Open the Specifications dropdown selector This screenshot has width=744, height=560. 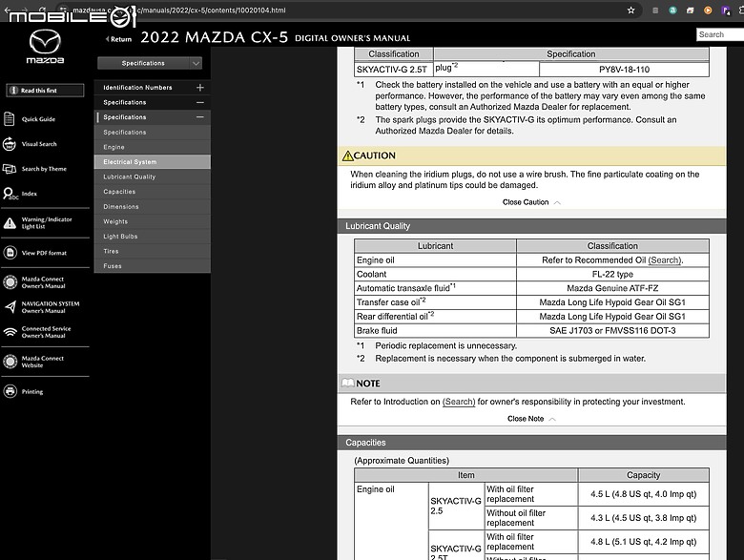[150, 63]
